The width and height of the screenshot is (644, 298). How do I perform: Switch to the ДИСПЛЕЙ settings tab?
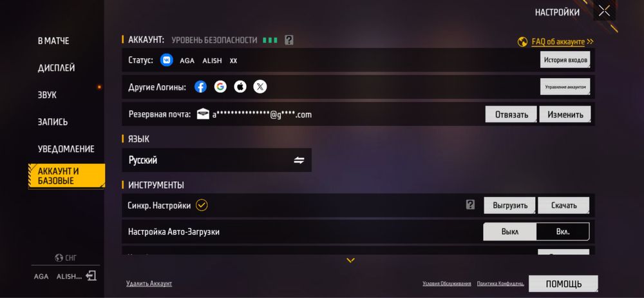[x=56, y=68]
